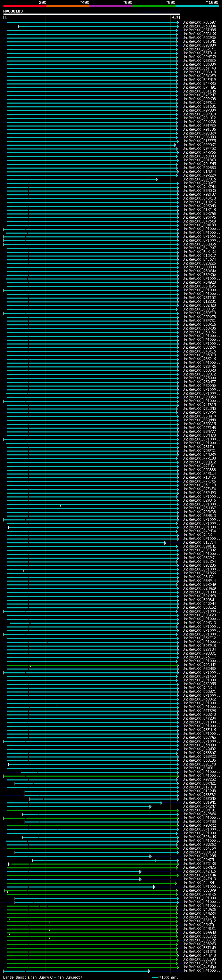Image resolution: width=222 pixels, height=980 pixels.
Task: Select the UniRef100_O75000 label
Action: 199,378
